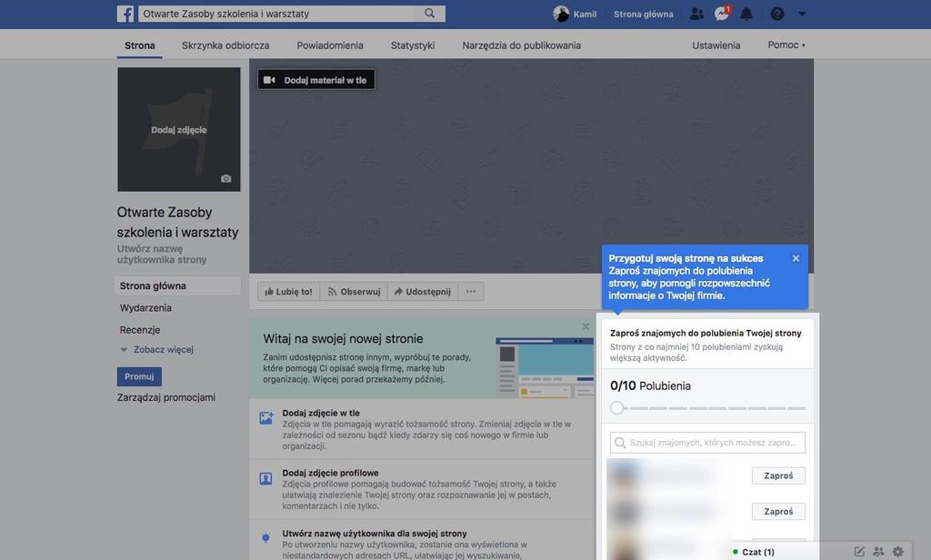
Task: Expand the Pomoc dropdown
Action: 786,45
